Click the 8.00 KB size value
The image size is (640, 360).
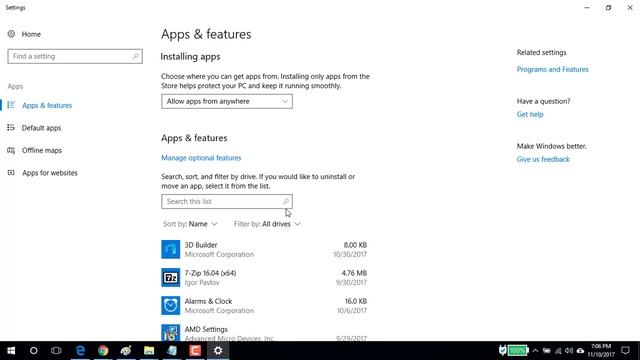(x=355, y=245)
